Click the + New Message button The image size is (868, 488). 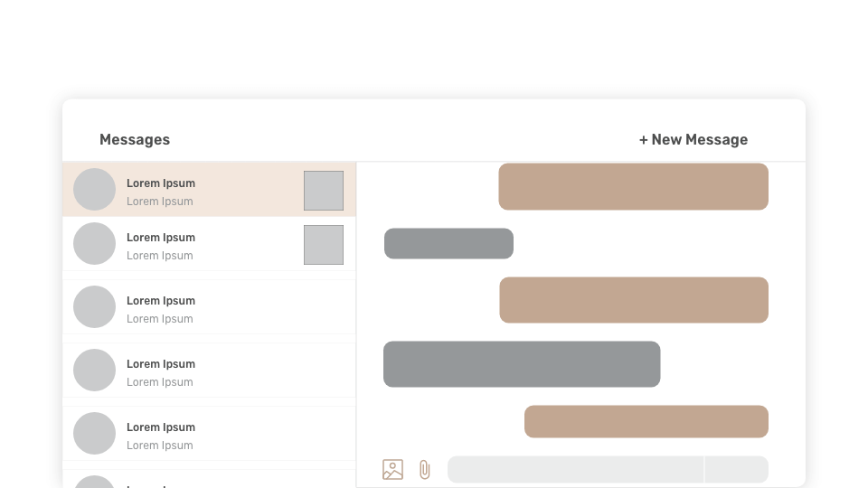pyautogui.click(x=693, y=139)
